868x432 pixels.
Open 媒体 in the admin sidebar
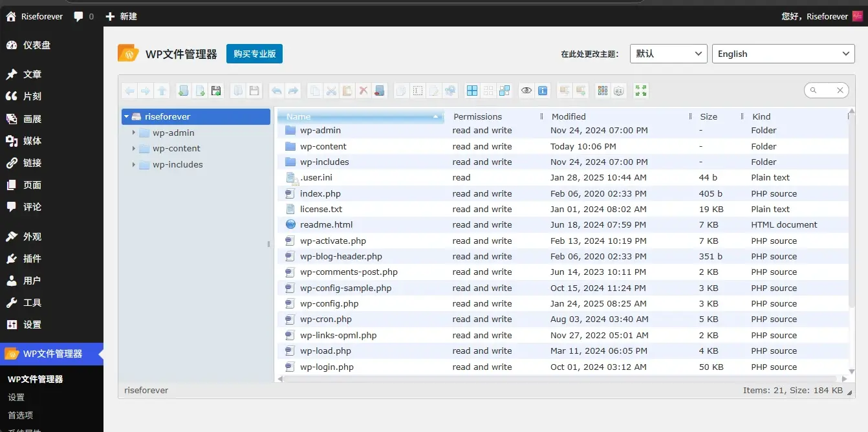(x=52, y=140)
